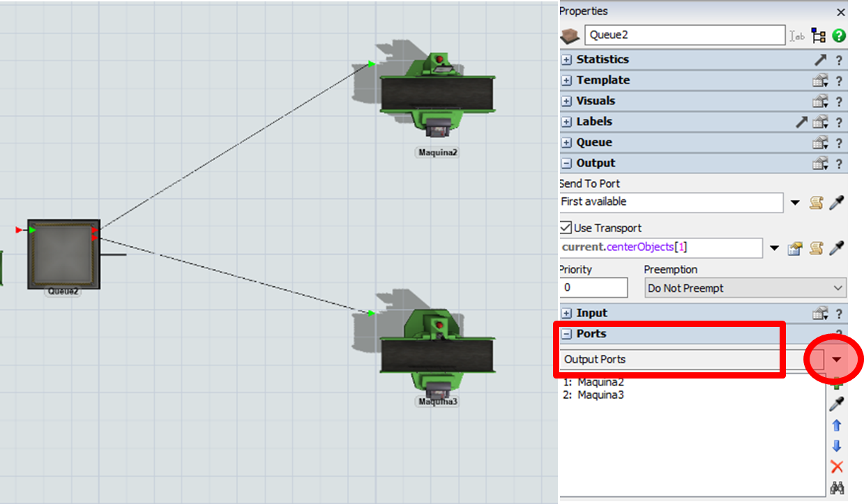Click the Priority input field

pyautogui.click(x=593, y=288)
